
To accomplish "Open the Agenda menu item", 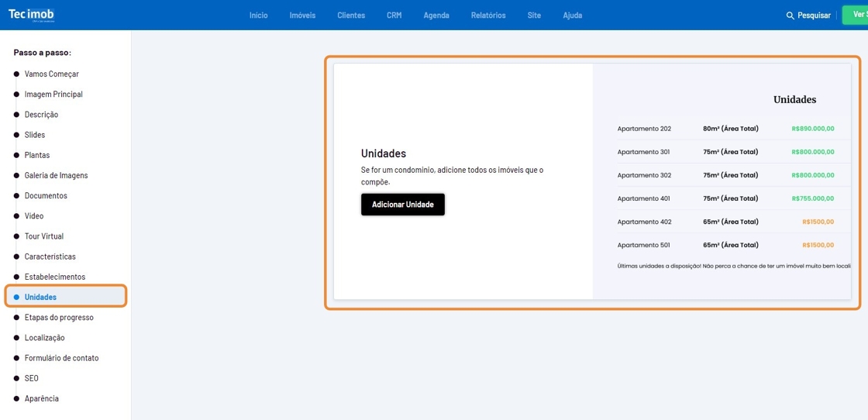I will [x=436, y=15].
